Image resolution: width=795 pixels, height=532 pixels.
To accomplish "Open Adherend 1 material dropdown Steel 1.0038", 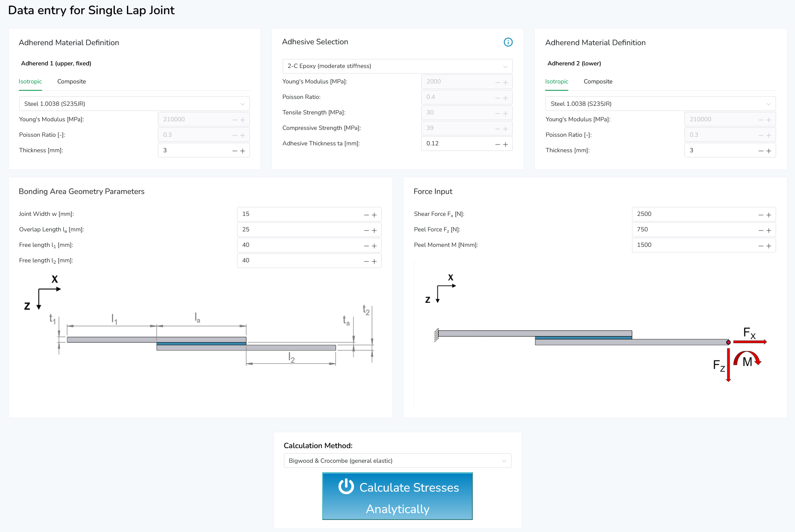I will click(x=134, y=104).
